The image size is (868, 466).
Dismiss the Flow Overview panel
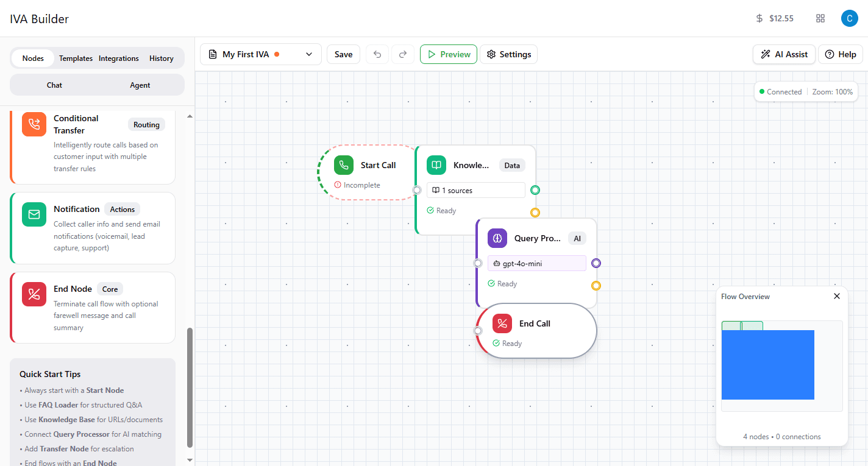click(x=836, y=296)
